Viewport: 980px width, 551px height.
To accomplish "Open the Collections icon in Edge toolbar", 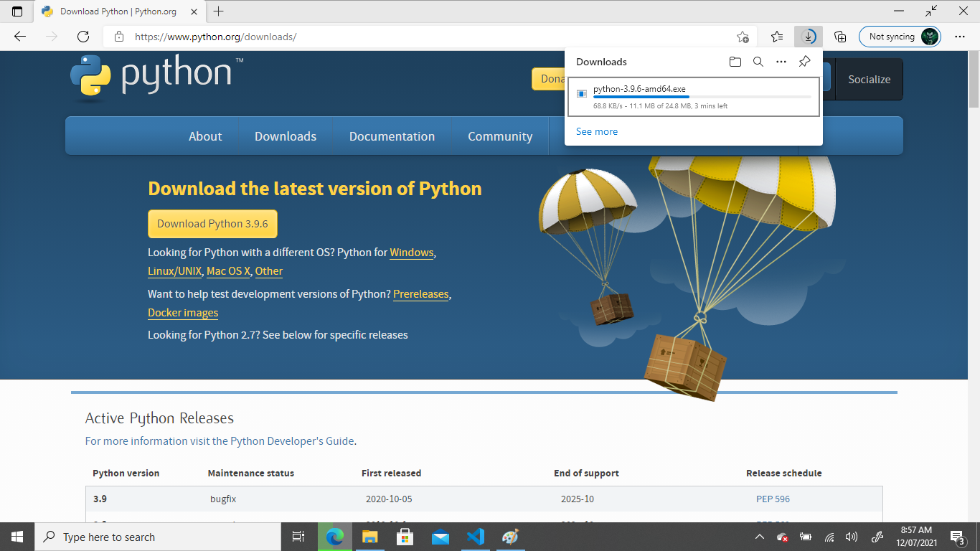I will pyautogui.click(x=840, y=37).
